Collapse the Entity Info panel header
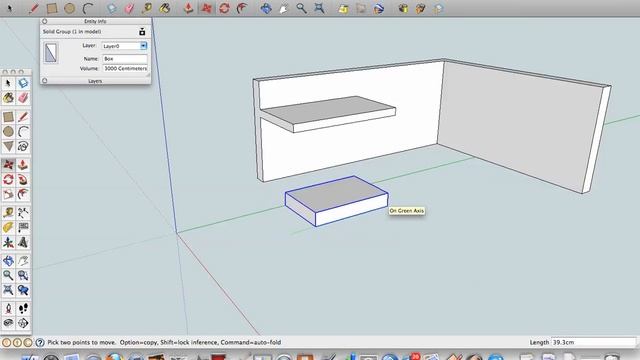 click(x=95, y=21)
